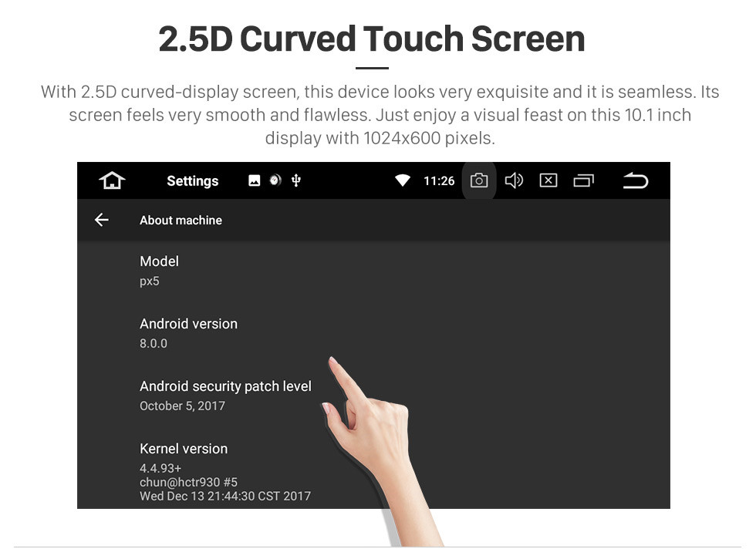The height and width of the screenshot is (549, 756).
Task: Tap the 8.0.0 version value
Action: coord(154,343)
